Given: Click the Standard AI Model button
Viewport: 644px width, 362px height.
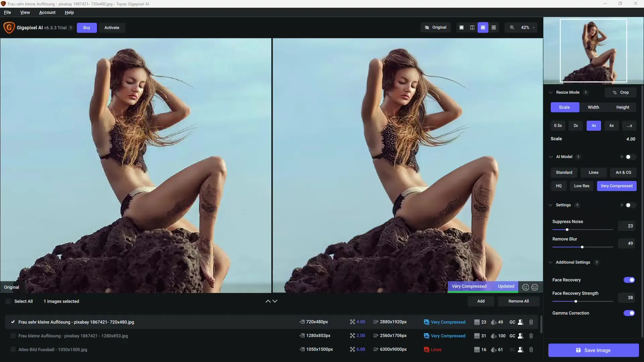Looking at the screenshot, I should click(564, 172).
